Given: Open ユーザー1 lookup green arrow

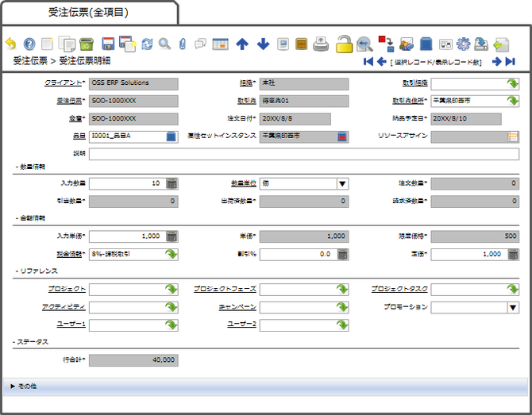Looking at the screenshot, I should 172,325.
